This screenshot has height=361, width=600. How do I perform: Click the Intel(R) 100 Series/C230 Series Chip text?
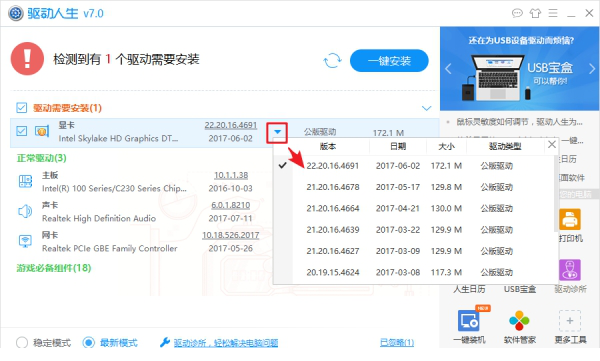coord(114,188)
